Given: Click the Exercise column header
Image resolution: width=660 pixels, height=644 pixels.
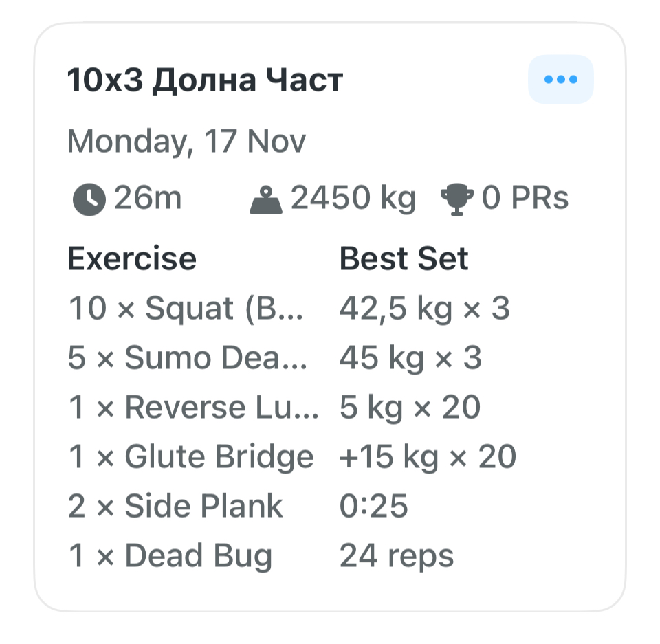Looking at the screenshot, I should 132,259.
